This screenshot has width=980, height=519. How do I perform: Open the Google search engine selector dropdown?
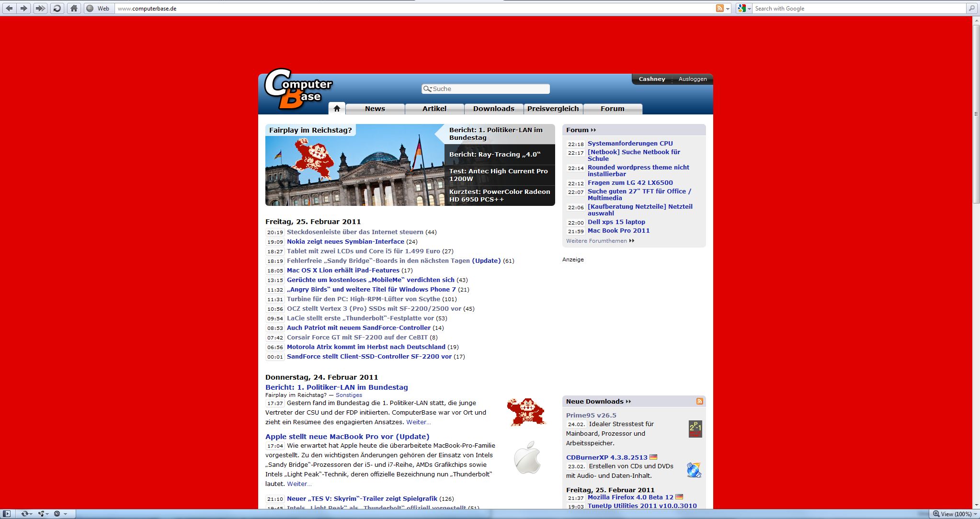click(x=744, y=8)
